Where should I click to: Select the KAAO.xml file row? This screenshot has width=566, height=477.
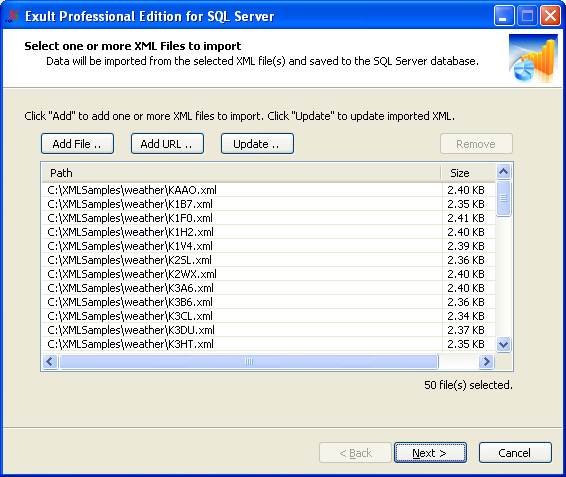coord(269,190)
